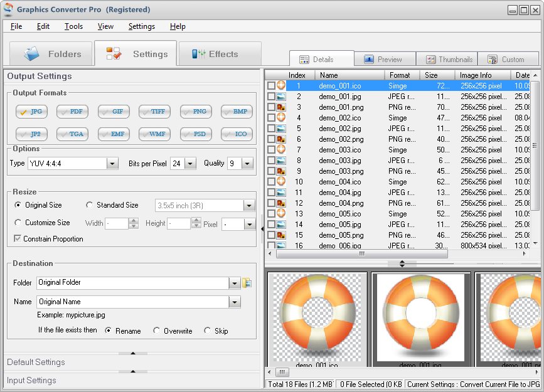Select the demo_001.jpg preview thumbnail
This screenshot has height=392, width=544.
(x=421, y=319)
